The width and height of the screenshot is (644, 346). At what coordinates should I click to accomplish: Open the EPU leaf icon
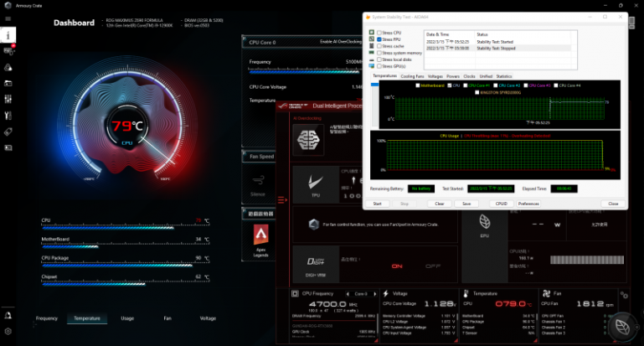point(485,221)
